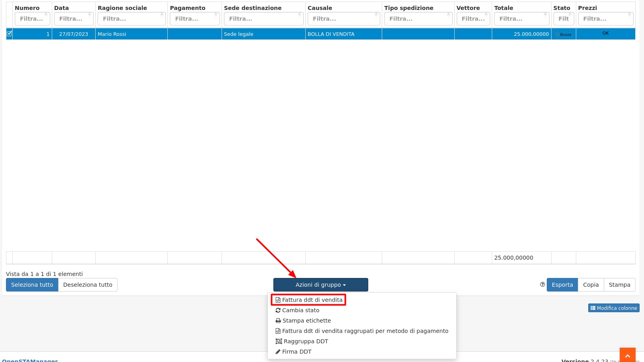Open the OpenSTAManager footer link
Screen dimensions: 644x362
tap(30, 360)
